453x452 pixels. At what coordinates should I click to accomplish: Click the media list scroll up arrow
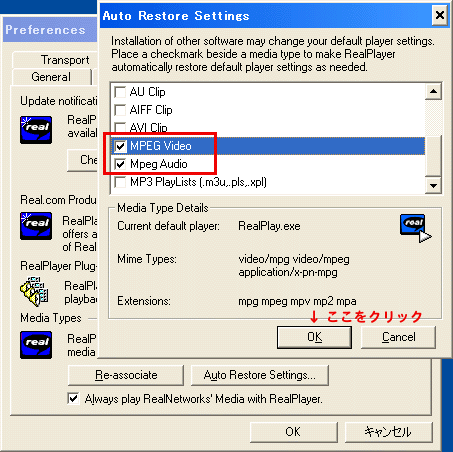tap(433, 91)
